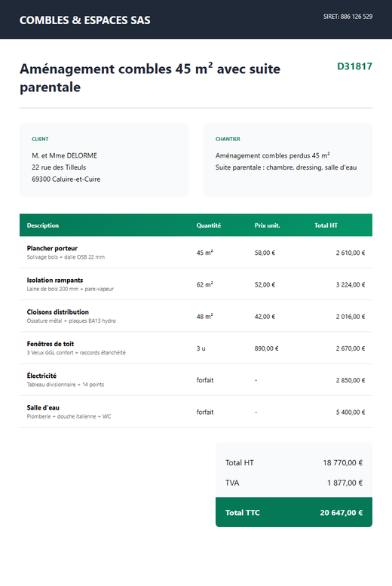Image resolution: width=392 pixels, height=586 pixels.
Task: Click the Total HT column header
Action: (326, 226)
